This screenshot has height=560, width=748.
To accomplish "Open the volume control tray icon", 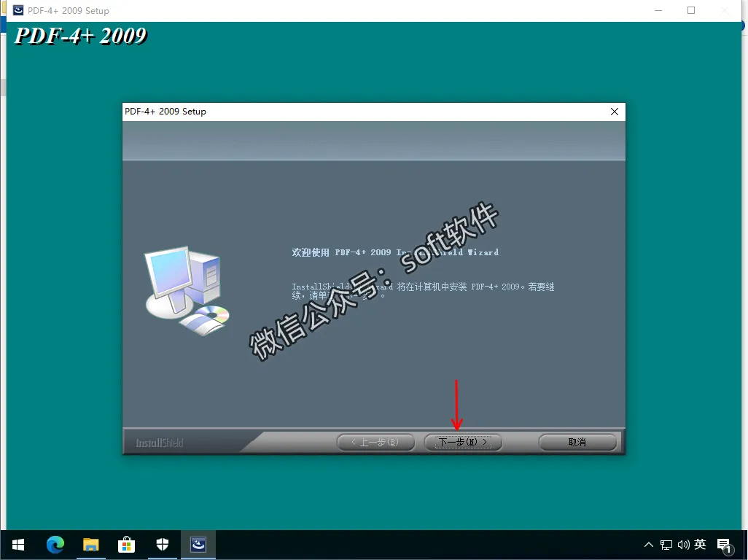I will pyautogui.click(x=683, y=545).
